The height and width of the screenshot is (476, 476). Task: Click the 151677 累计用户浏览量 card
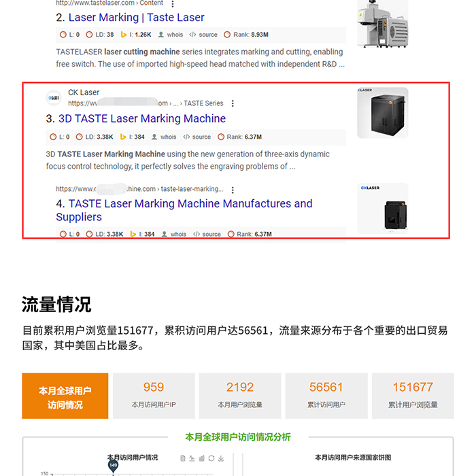pyautogui.click(x=413, y=396)
